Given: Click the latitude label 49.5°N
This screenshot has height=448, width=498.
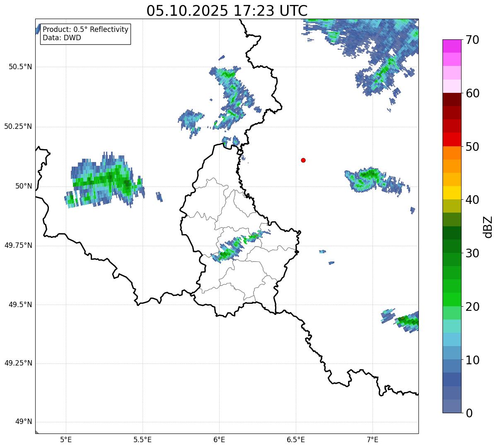Looking at the screenshot, I should pyautogui.click(x=21, y=305).
